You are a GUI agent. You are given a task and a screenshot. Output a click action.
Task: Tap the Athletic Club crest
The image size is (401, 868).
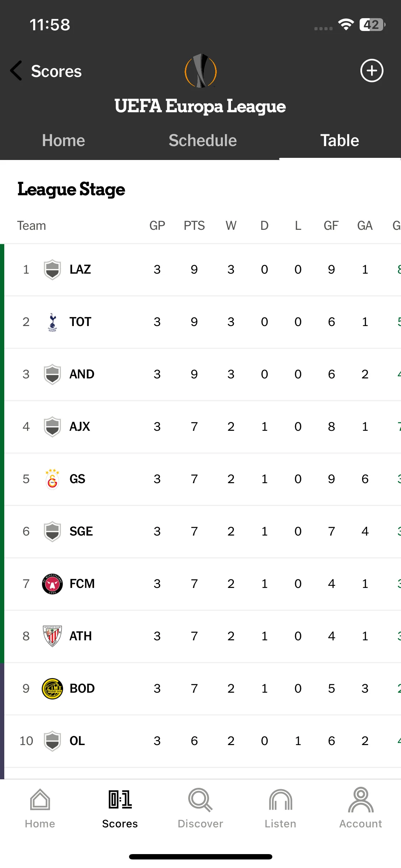[x=52, y=636]
